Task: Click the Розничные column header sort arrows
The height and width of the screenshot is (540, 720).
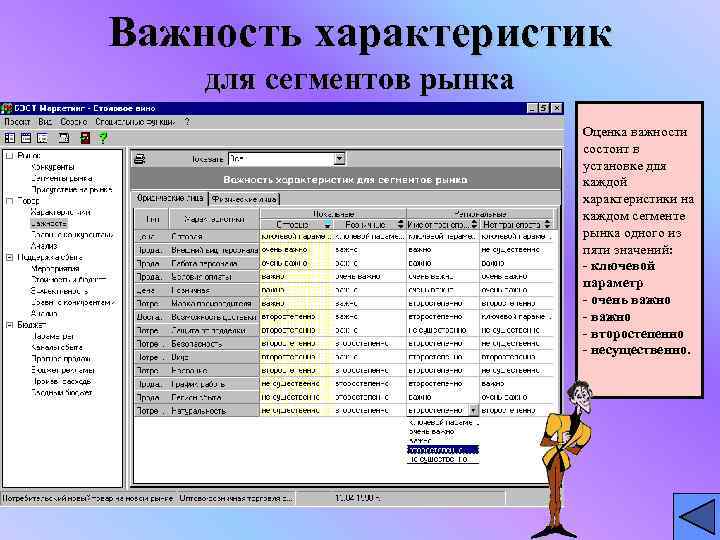Action: tap(400, 225)
